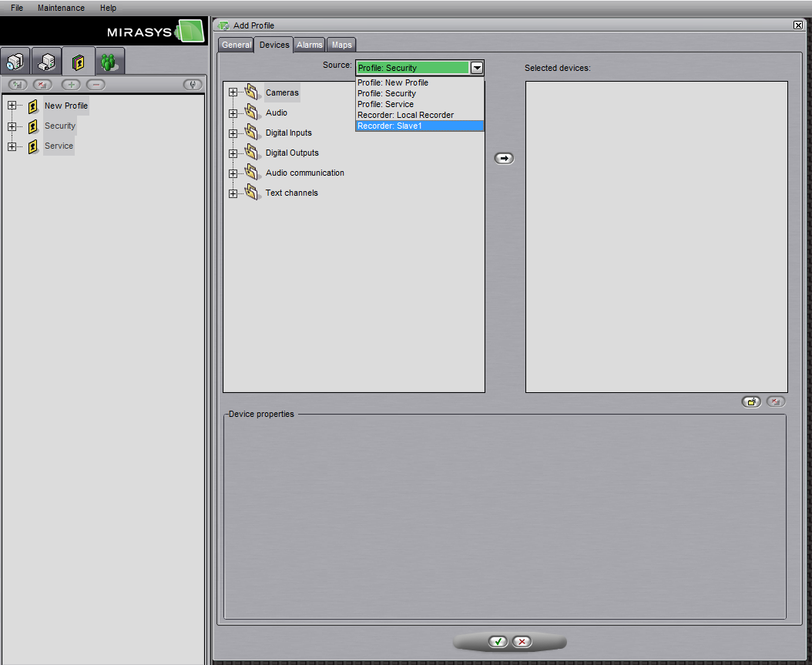Click the right arrow to add selected device
The width and height of the screenshot is (812, 665).
[503, 158]
